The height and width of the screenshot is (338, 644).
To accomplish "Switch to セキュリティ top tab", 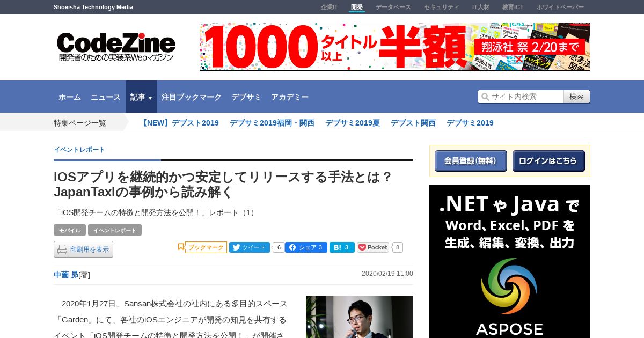I will tap(442, 7).
